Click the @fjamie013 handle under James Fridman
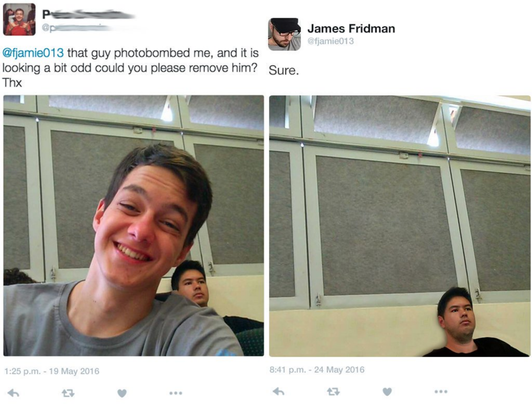Screen dimensions: 532x404 coord(330,41)
